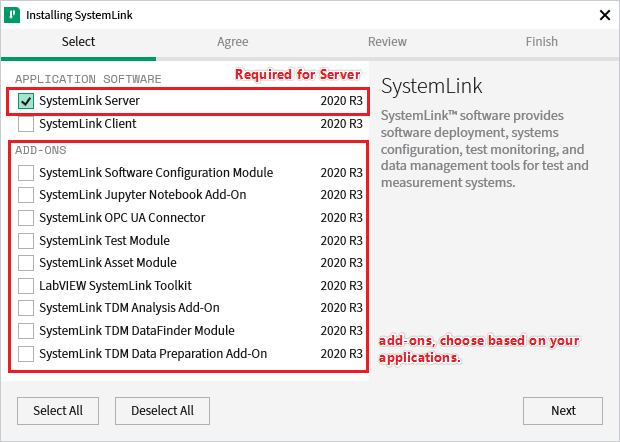Tick SystemLink TDM Data Preparation Add-On checkbox

pyautogui.click(x=26, y=354)
